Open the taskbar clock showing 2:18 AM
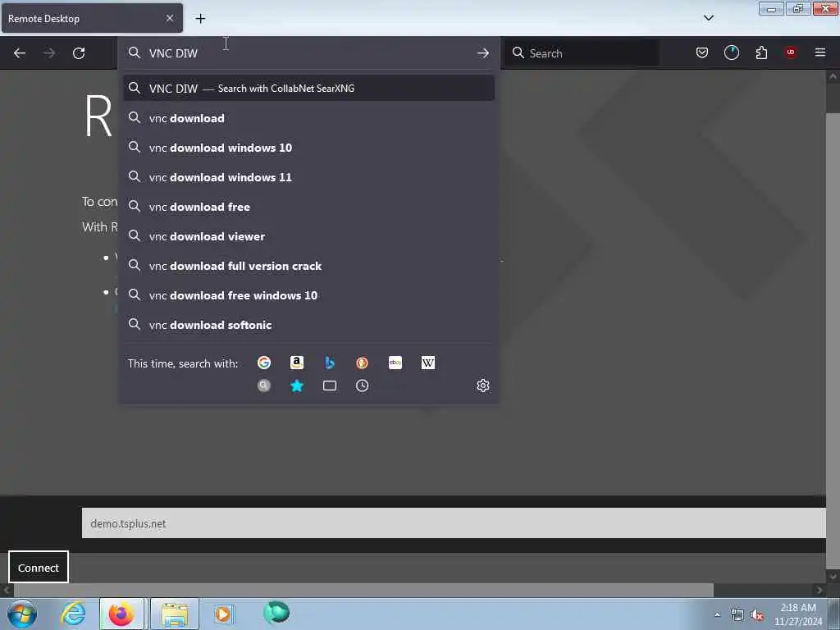840x630 pixels. 797,614
